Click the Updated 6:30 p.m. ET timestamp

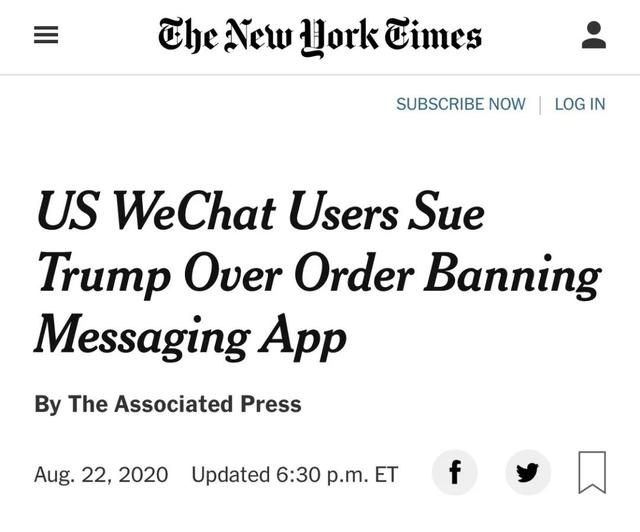pos(294,474)
